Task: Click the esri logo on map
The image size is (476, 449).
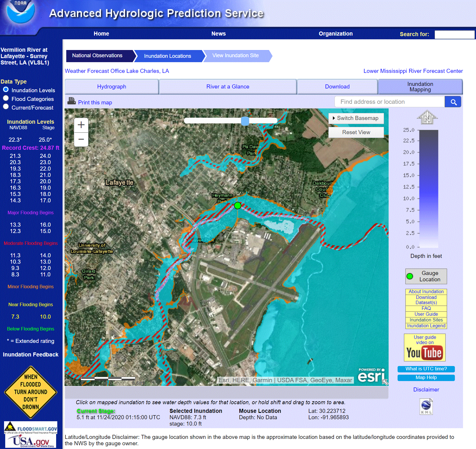Action: point(372,376)
